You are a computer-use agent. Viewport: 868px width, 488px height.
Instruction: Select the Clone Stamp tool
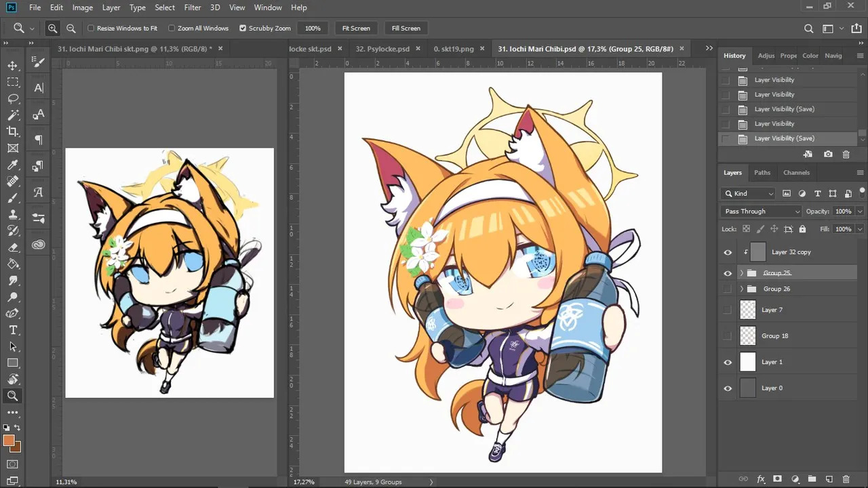pos(13,214)
